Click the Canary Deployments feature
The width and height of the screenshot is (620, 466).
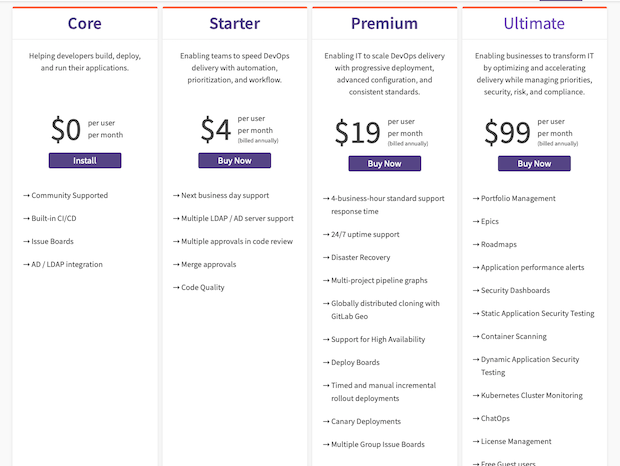pyautogui.click(x=366, y=421)
